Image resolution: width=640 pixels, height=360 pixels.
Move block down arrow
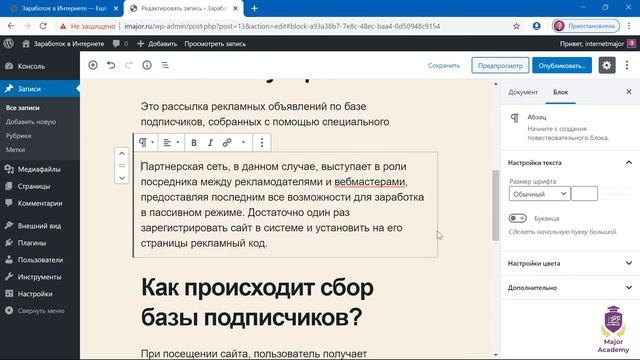122,178
